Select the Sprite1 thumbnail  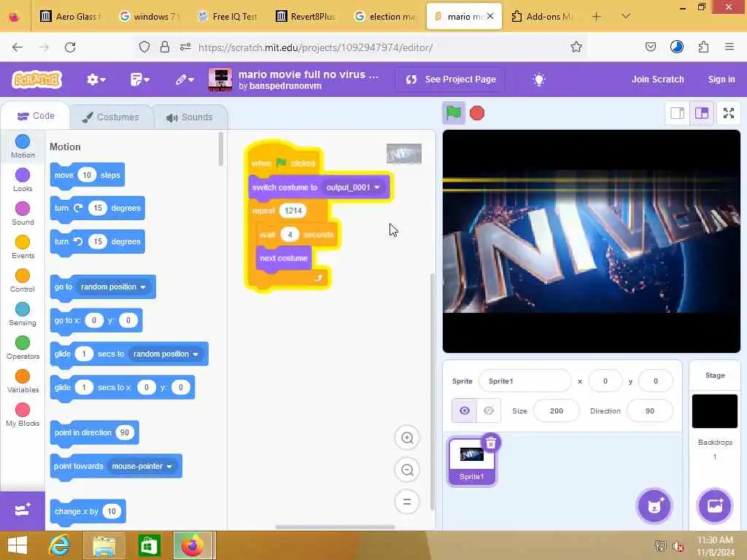pyautogui.click(x=472, y=462)
